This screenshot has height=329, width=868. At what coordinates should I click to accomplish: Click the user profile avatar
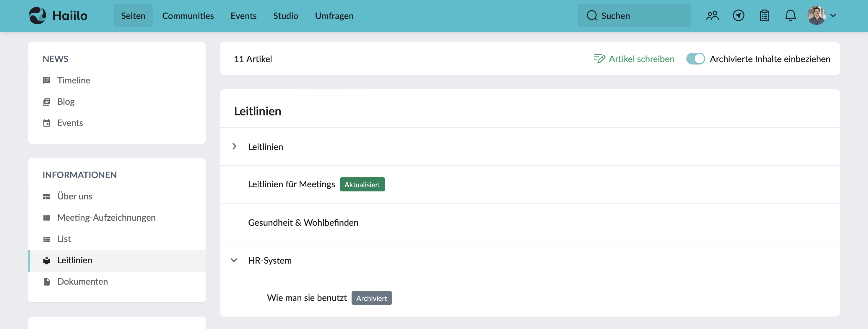[816, 15]
